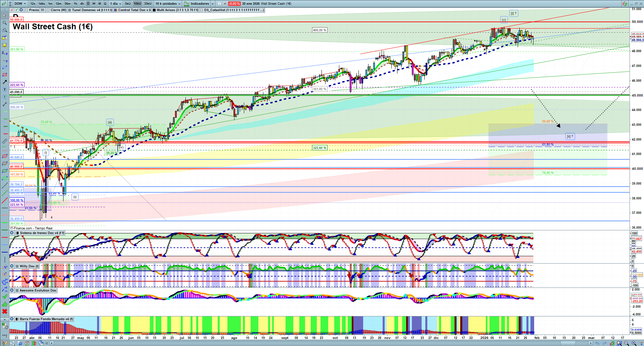Click the Indicadores button
Image resolution: width=644 pixels, height=346 pixels.
coord(199,4)
